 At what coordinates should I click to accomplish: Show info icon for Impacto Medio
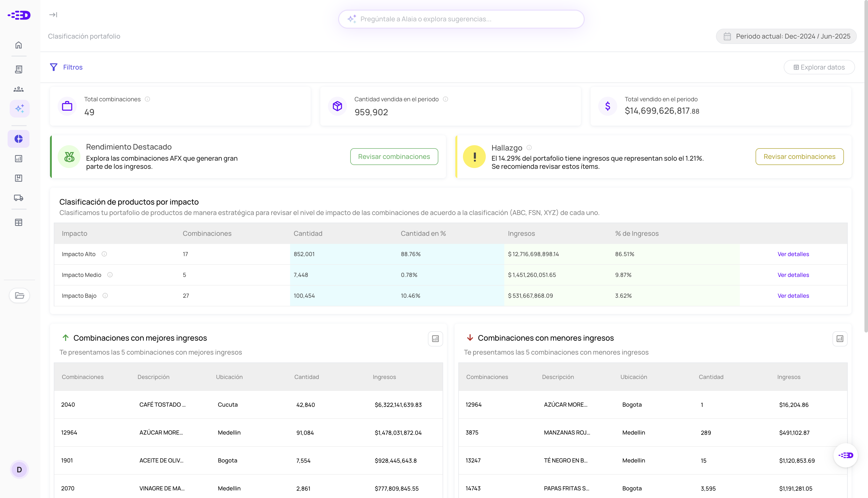(110, 275)
